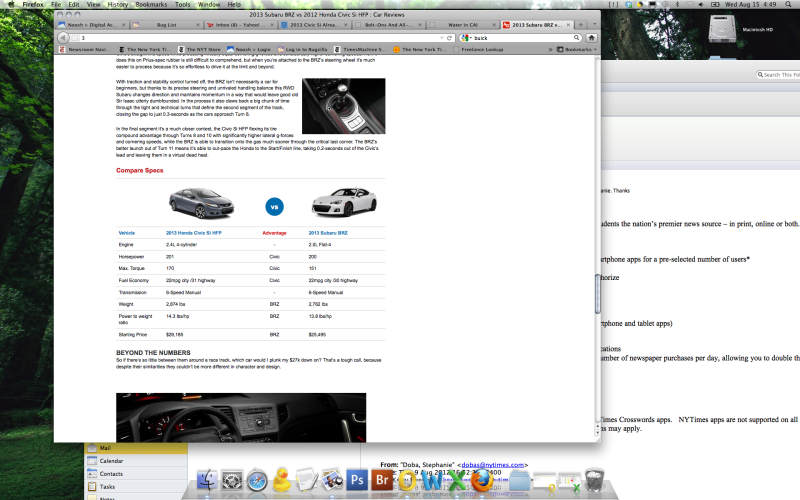Viewport: 800px width, 500px height.
Task: Open Microsoft Outlook from the Dock
Action: pos(407,480)
